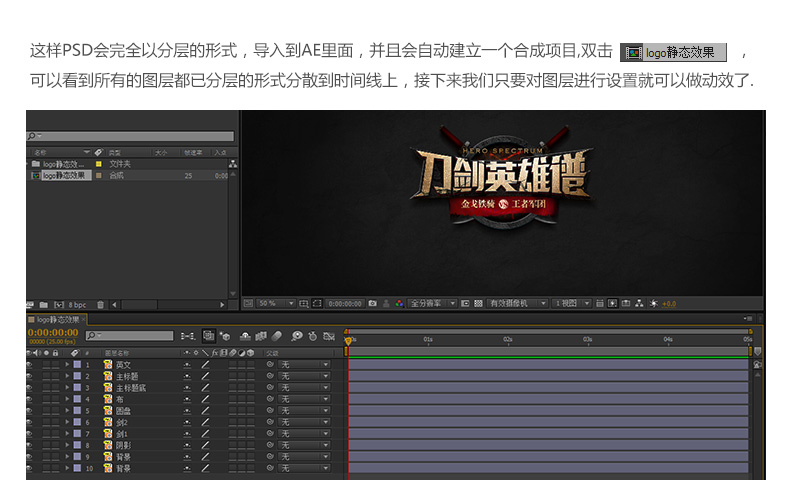Open 有效摄像机 camera dropdown
This screenshot has height=495, width=800.
517,303
